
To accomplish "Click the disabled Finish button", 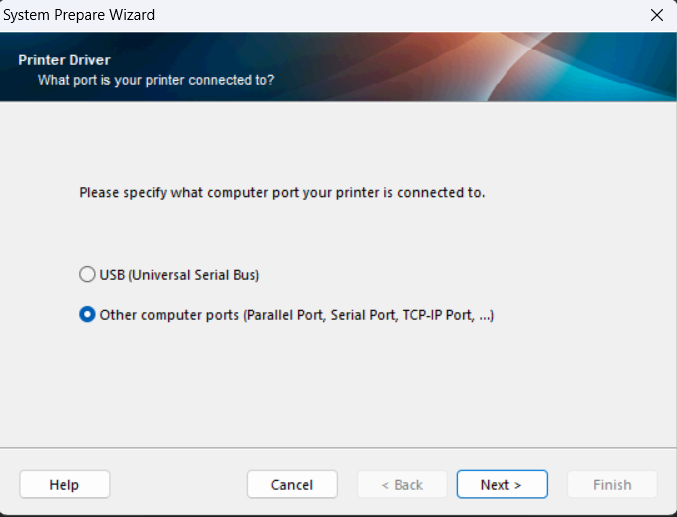I will point(612,485).
